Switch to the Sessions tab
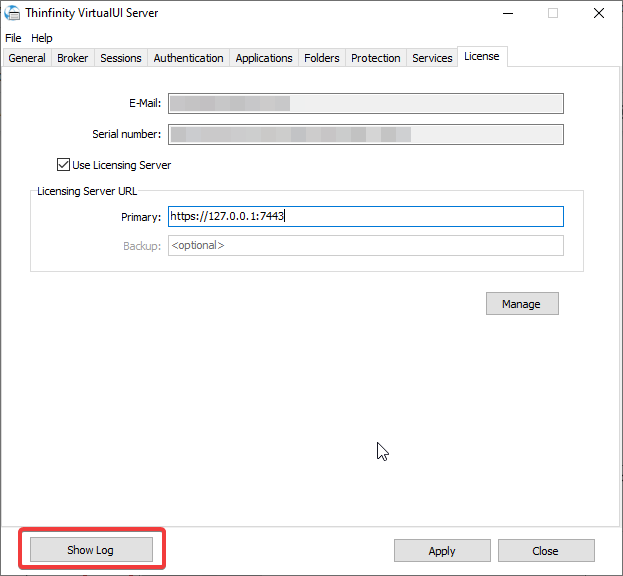623x576 pixels. click(x=121, y=58)
